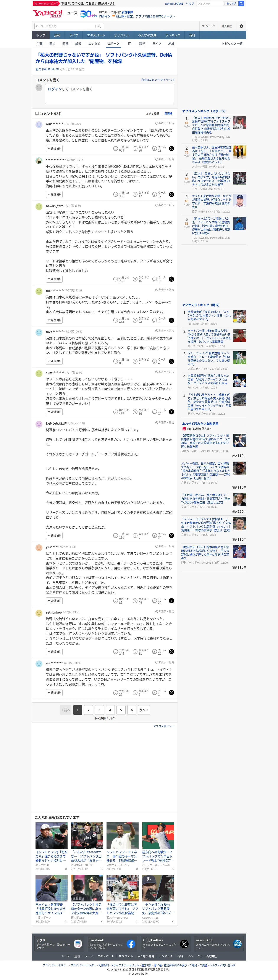Share mak******** comment on X

point(171,320)
